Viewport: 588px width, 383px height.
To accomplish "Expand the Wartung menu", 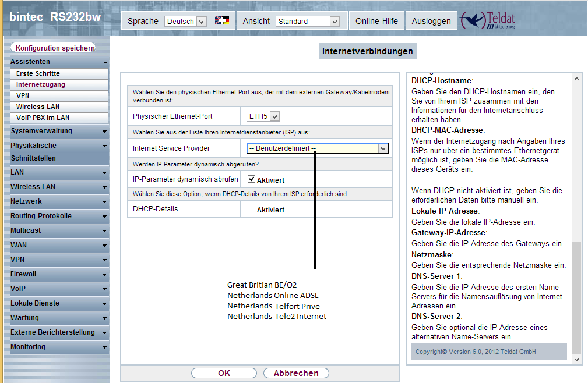I will pos(59,318).
